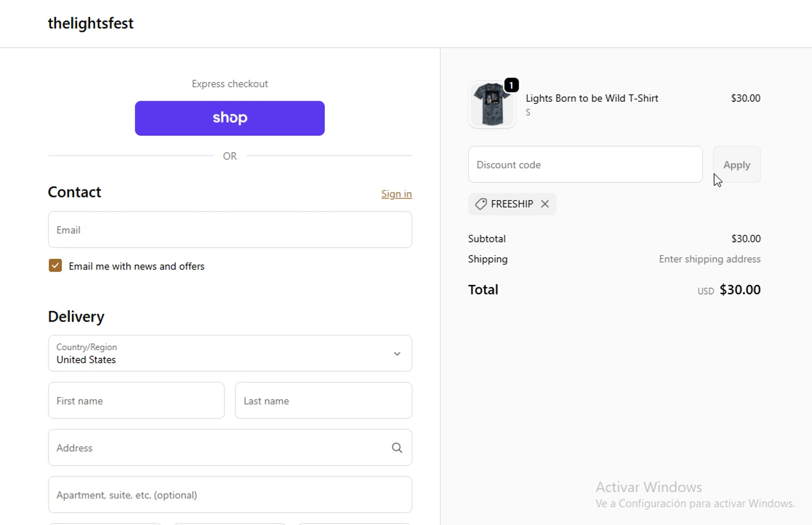Click the Apply discount button
Image resolution: width=812 pixels, height=525 pixels.
click(737, 165)
